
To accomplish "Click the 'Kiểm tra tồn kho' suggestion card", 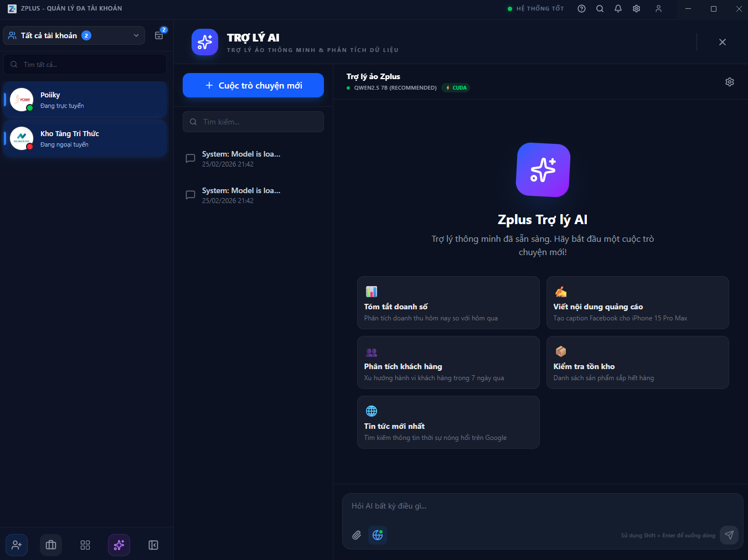I will point(637,362).
